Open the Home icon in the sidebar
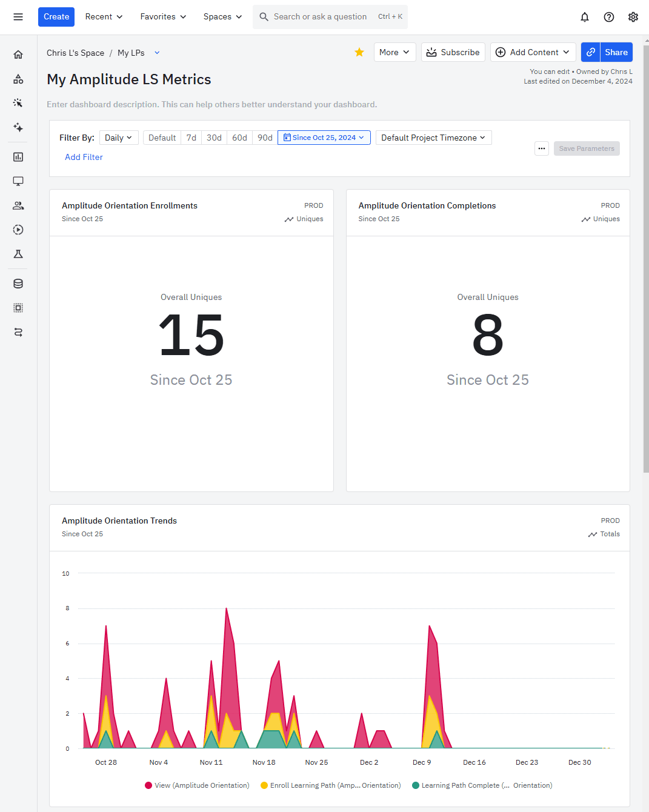 point(18,54)
